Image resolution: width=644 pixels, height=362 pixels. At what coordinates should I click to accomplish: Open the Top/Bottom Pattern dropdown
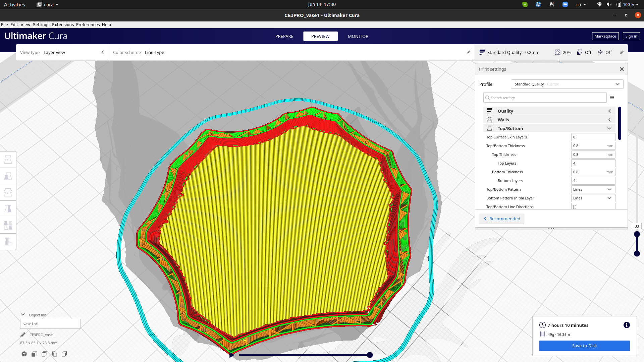point(593,189)
